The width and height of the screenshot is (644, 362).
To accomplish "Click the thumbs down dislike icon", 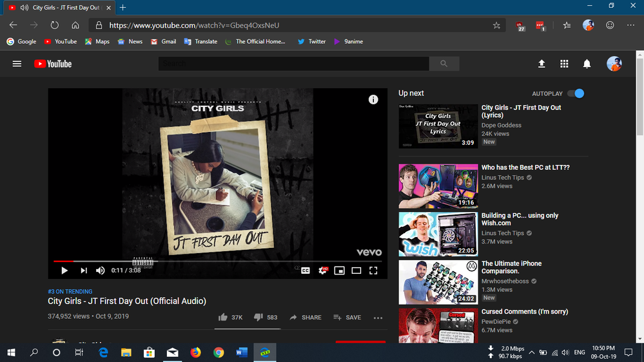I will tap(259, 318).
